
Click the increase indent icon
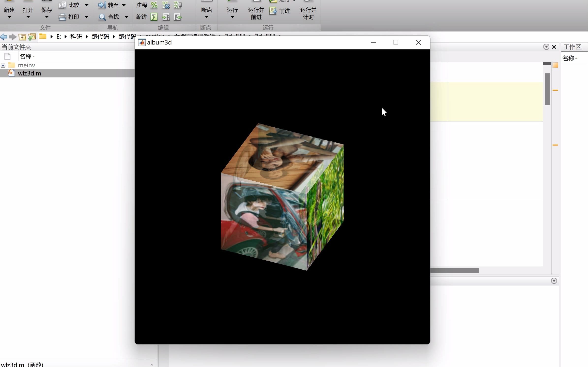click(166, 17)
